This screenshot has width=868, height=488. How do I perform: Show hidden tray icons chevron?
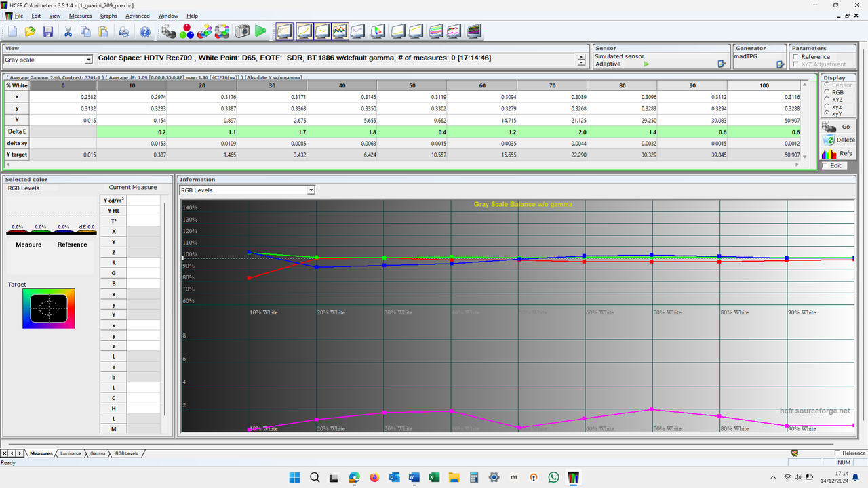[774, 477]
